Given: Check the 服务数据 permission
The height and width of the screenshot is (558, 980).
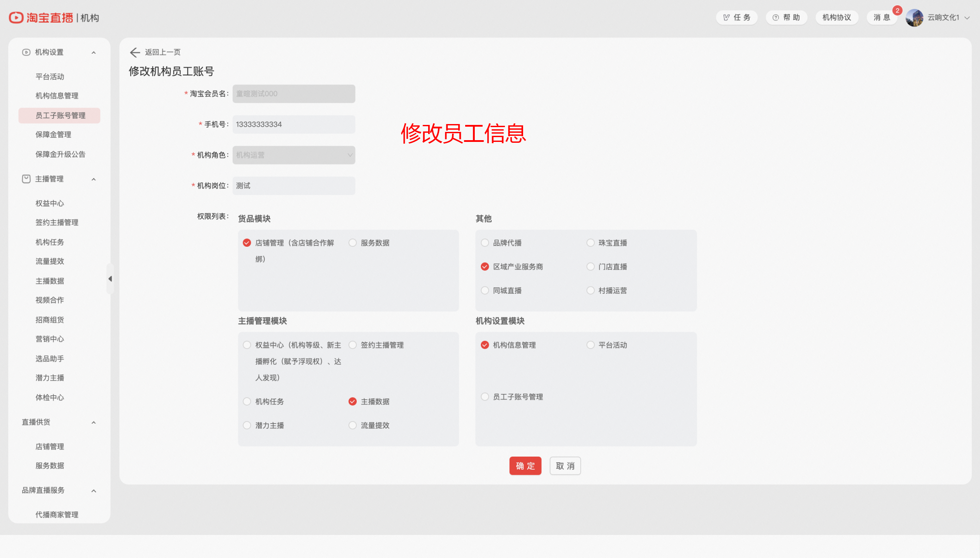Looking at the screenshot, I should pos(353,243).
